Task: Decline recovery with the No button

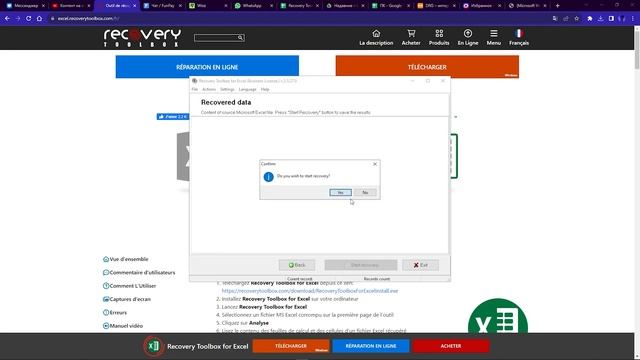Action: point(365,192)
